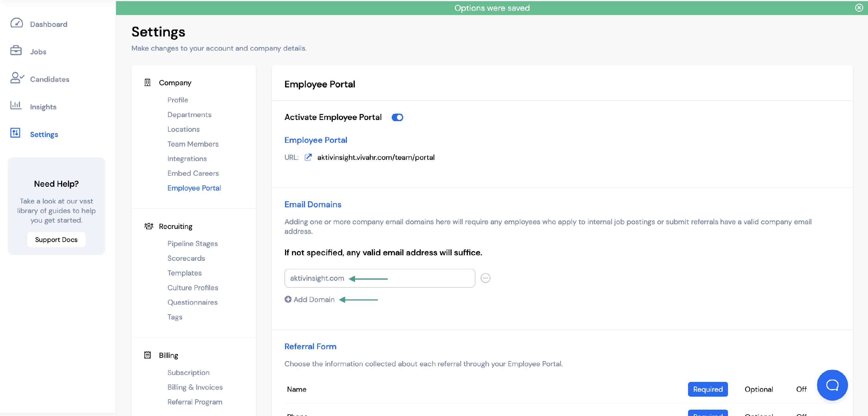Go to Jobs in the sidebar

point(38,52)
